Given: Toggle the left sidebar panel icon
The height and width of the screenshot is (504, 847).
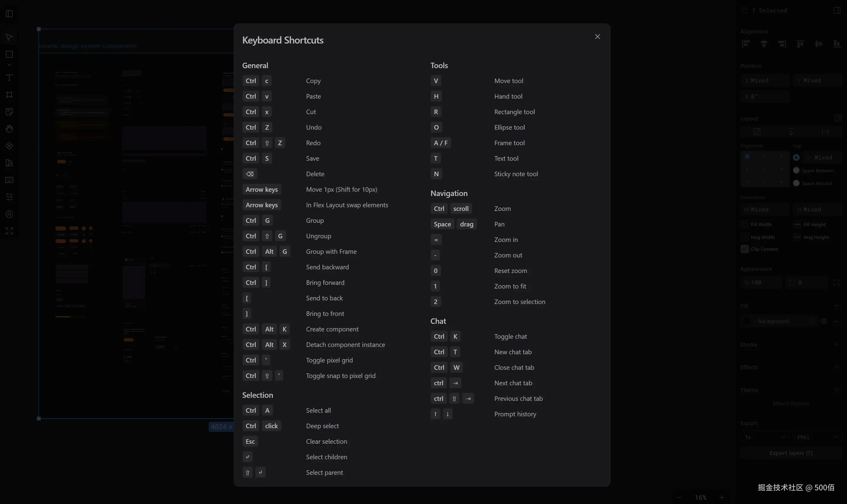Looking at the screenshot, I should 9,14.
